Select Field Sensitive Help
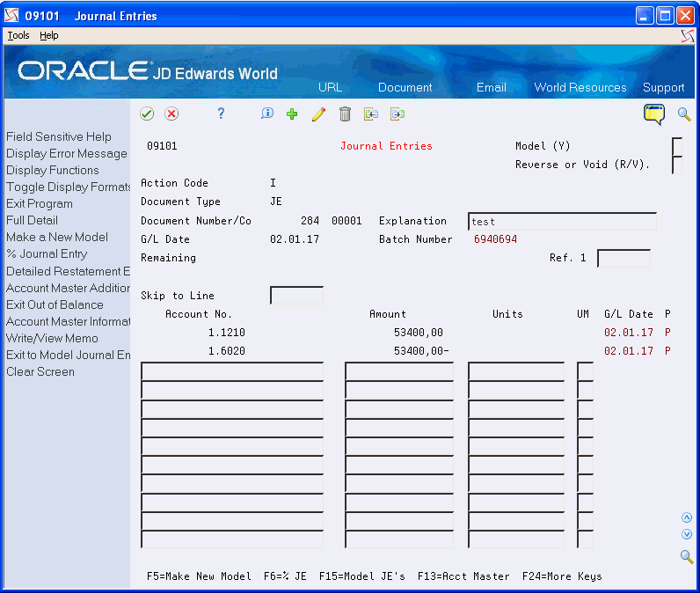Viewport: 700px width, 594px height. click(59, 136)
